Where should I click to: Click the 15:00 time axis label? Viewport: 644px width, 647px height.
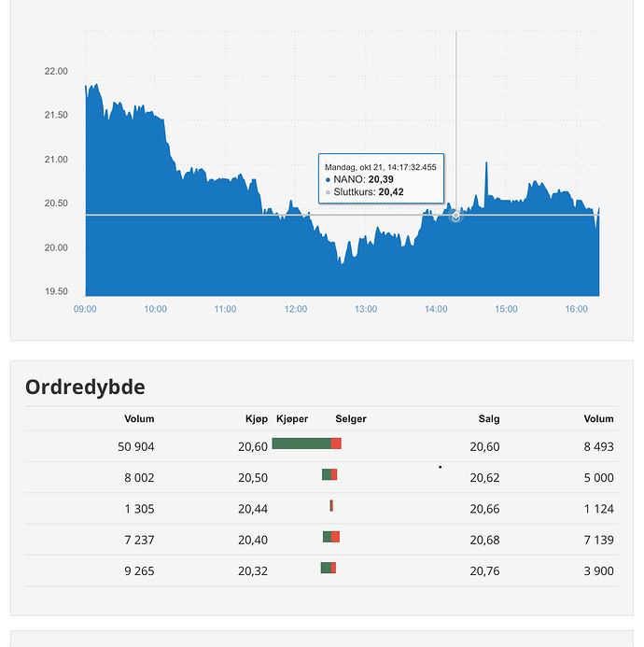click(x=506, y=309)
